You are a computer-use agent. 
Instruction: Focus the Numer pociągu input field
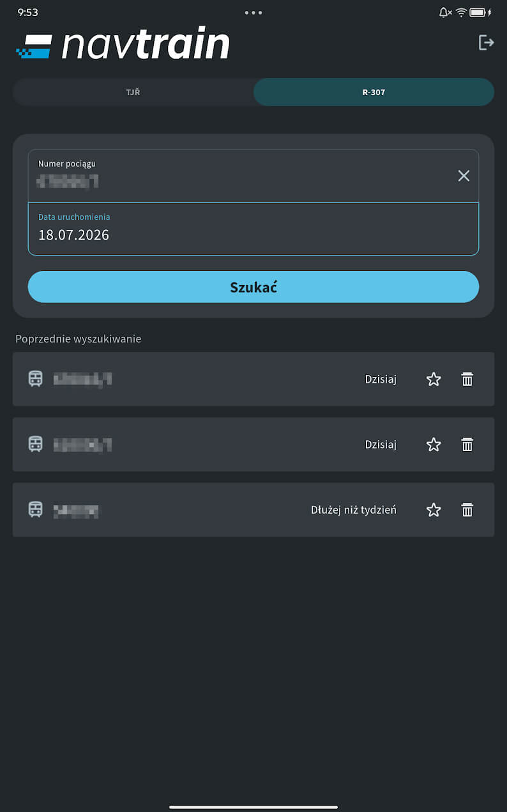(253, 176)
